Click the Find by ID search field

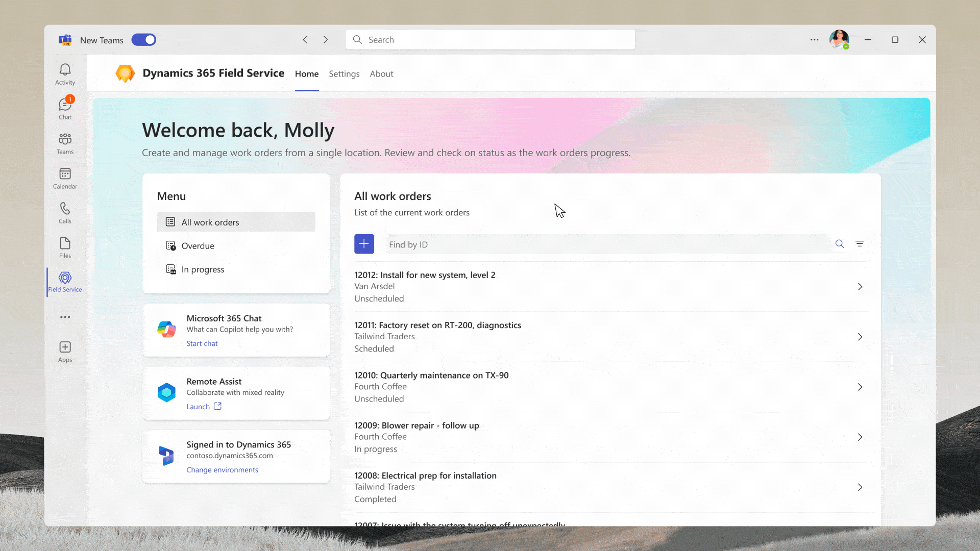tap(561, 244)
